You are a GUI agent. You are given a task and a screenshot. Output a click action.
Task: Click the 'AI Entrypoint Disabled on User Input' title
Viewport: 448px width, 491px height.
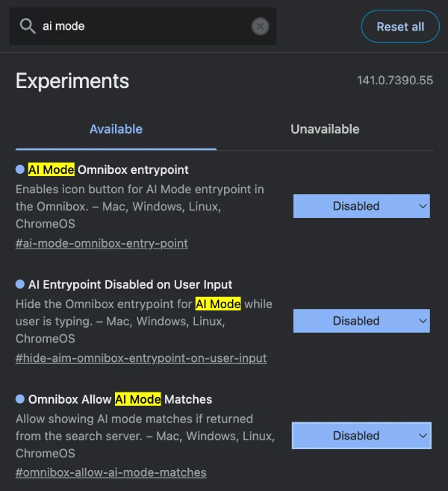pos(130,284)
